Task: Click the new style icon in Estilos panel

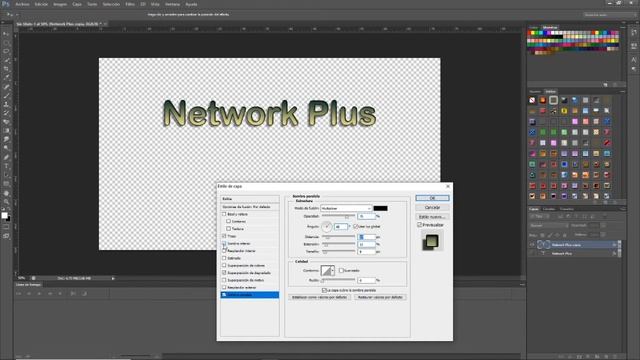Action: point(606,202)
